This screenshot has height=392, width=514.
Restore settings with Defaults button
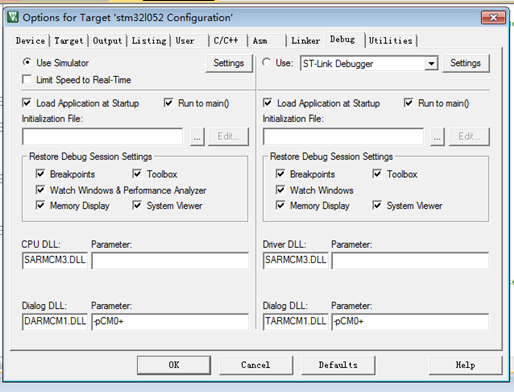pyautogui.click(x=338, y=365)
